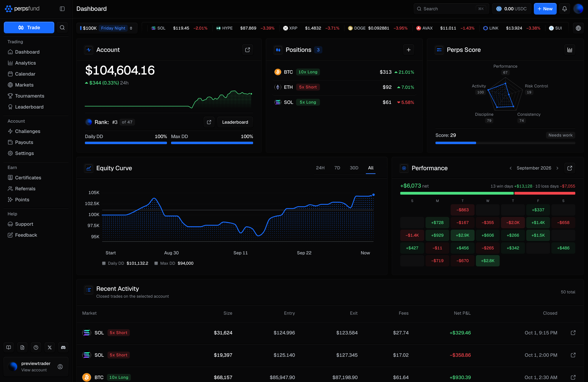Screen dimensions: 588x382
Task: Open rank share icon beside Leaderboard button
Action: 209,122
